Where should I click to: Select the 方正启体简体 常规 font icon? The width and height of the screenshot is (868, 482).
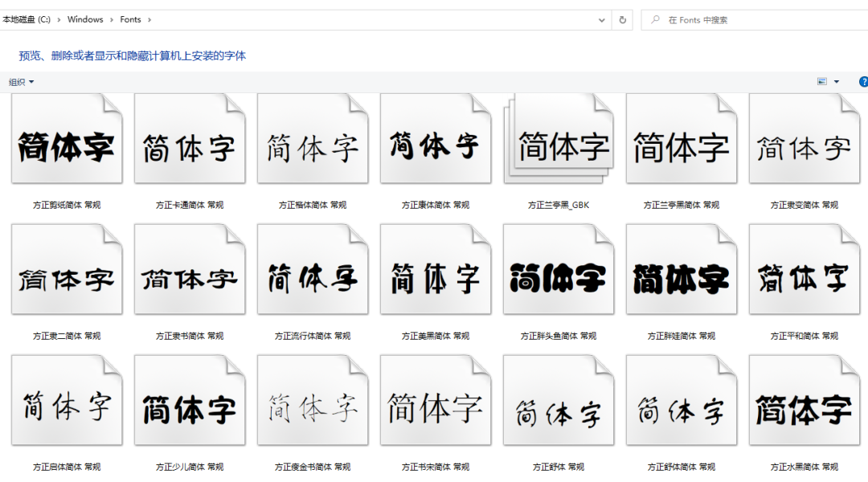pyautogui.click(x=67, y=401)
